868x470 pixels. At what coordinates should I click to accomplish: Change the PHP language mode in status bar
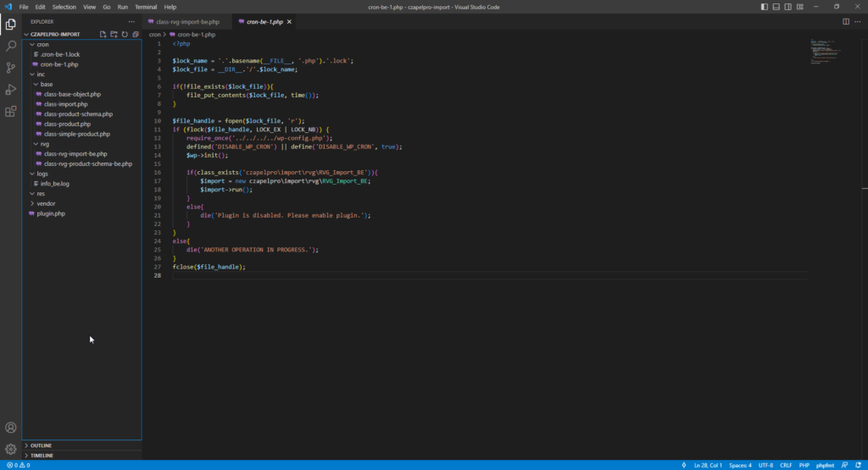804,465
